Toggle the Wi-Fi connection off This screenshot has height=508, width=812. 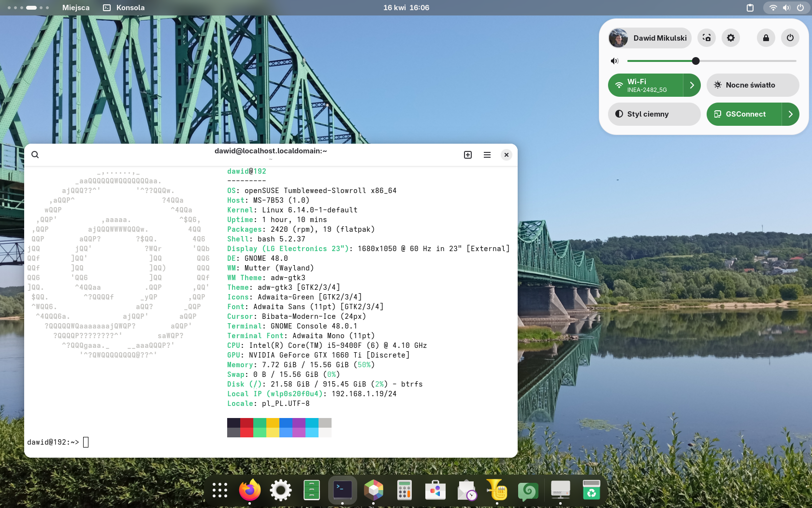point(645,85)
